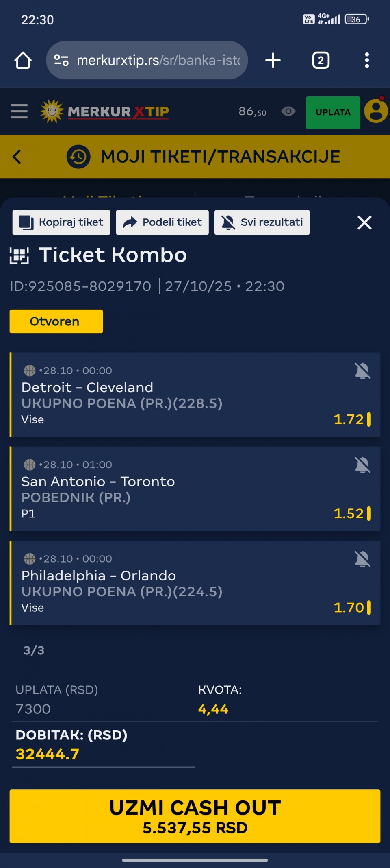This screenshot has width=390, height=868.
Task: Toggle notifications for Philadelphia - Orlando match
Action: pos(362,559)
